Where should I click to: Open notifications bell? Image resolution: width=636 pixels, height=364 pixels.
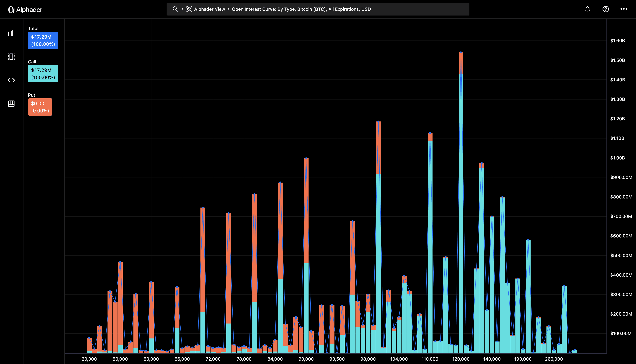click(588, 9)
